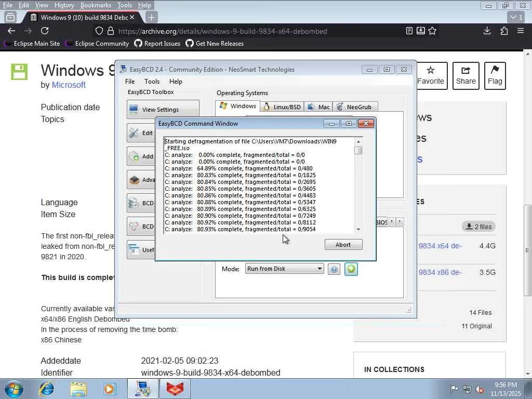Open the Report Issues bookmark

157,44
